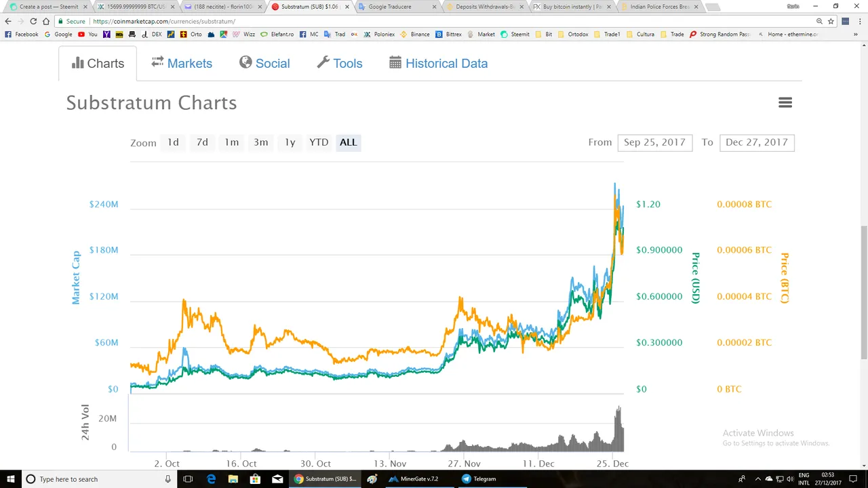Click the zoom magnifier icon in the address bar
The image size is (868, 488).
[x=819, y=21]
